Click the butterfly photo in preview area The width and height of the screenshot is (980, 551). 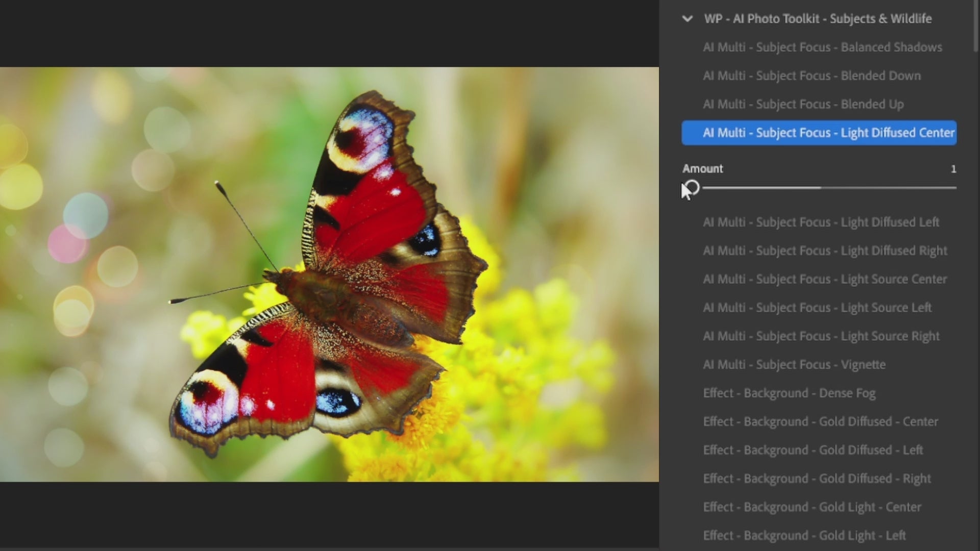[329, 274]
